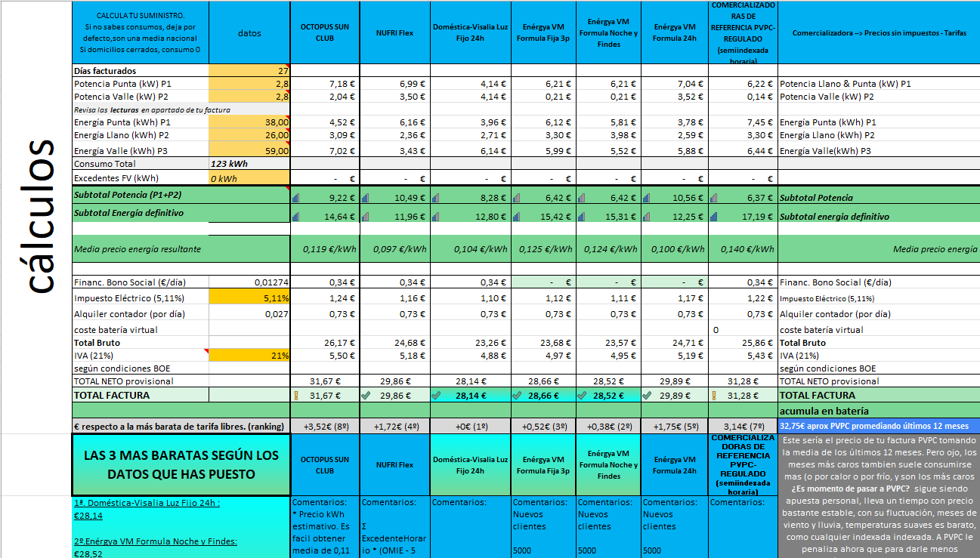Screen dimensions: 980x558
Task: Select Potencia Punta price '7,18 €'
Action: [x=326, y=84]
